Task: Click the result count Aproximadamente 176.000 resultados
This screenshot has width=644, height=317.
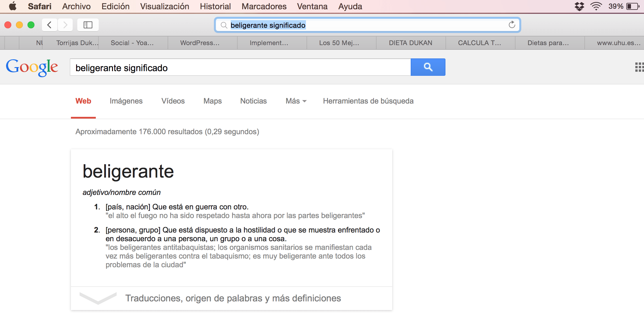Action: [x=139, y=132]
